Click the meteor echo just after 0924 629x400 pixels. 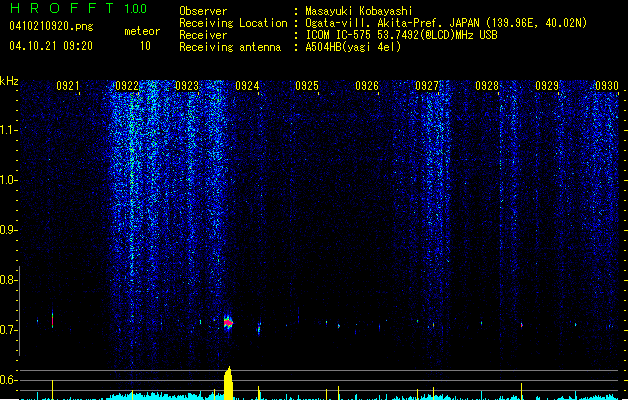(x=259, y=328)
